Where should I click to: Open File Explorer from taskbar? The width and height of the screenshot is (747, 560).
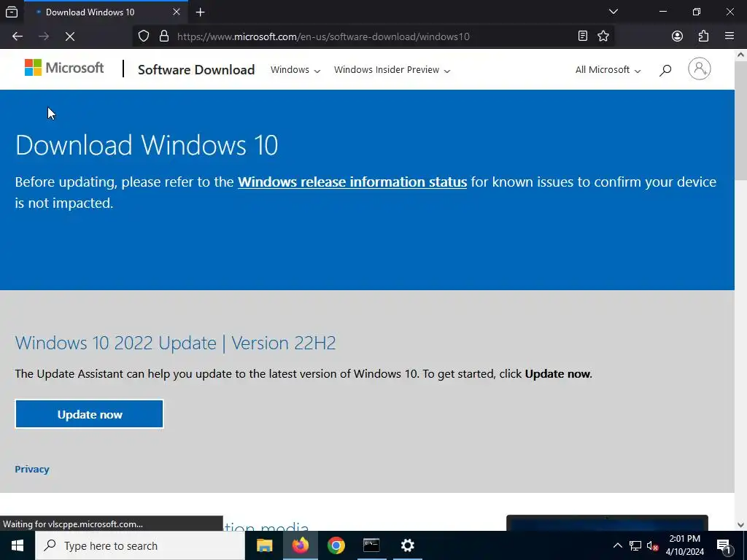coord(264,545)
